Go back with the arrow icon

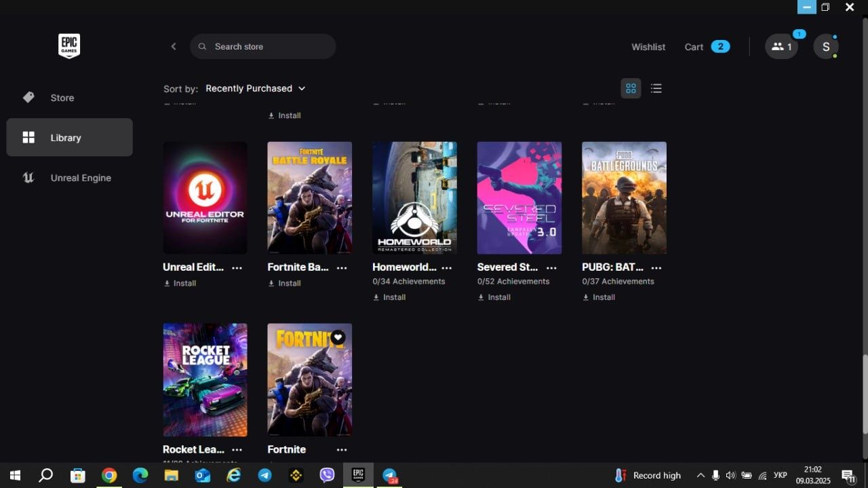(174, 46)
